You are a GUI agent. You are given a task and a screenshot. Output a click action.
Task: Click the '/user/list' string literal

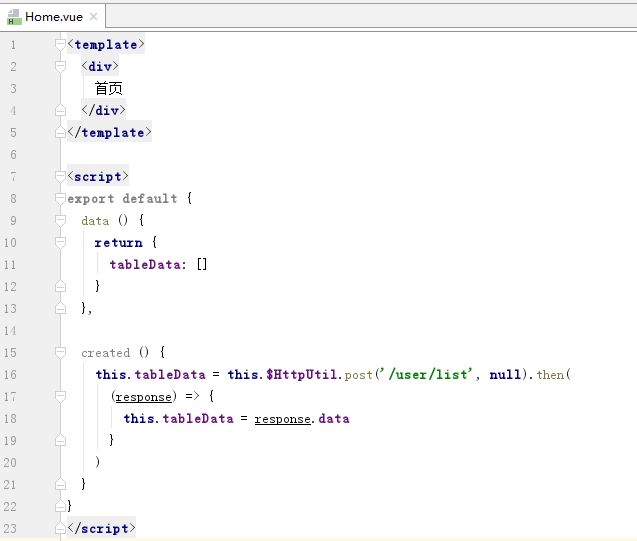click(425, 374)
